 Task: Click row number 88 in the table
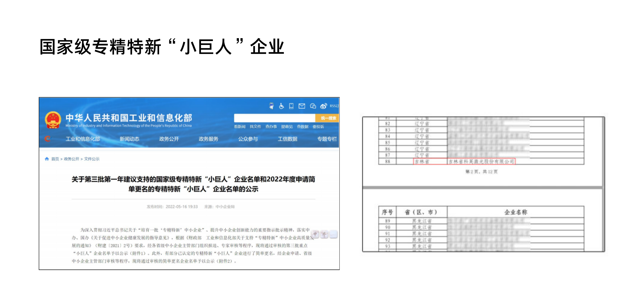point(388,162)
